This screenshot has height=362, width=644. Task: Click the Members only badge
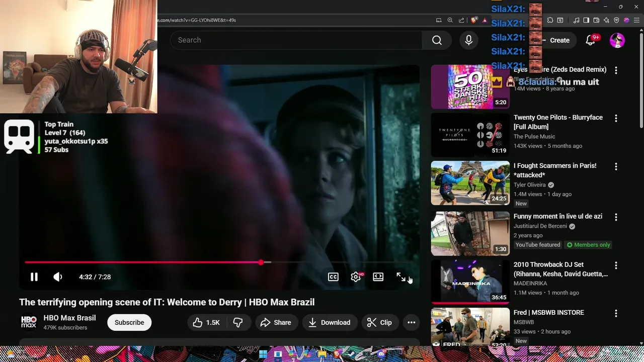tap(589, 245)
